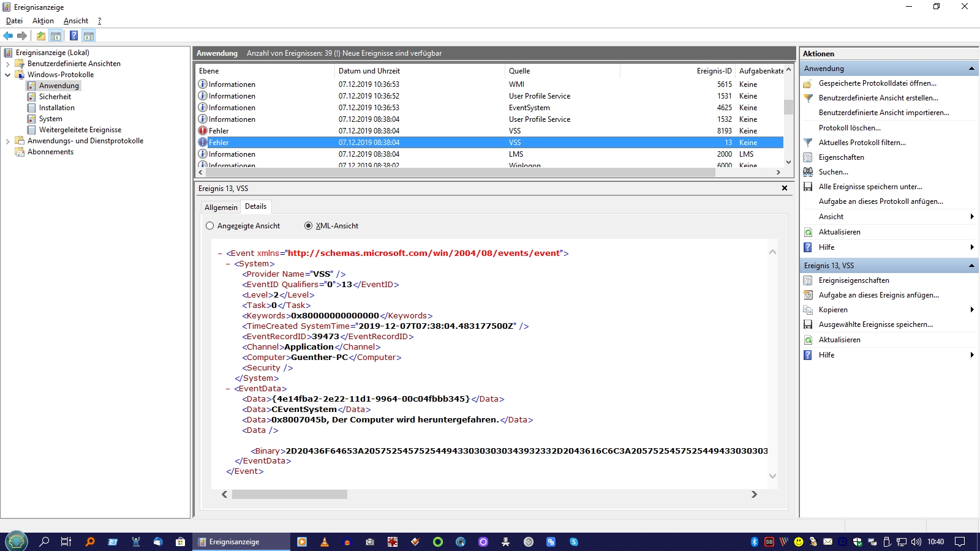Open the Datei menu

click(14, 21)
